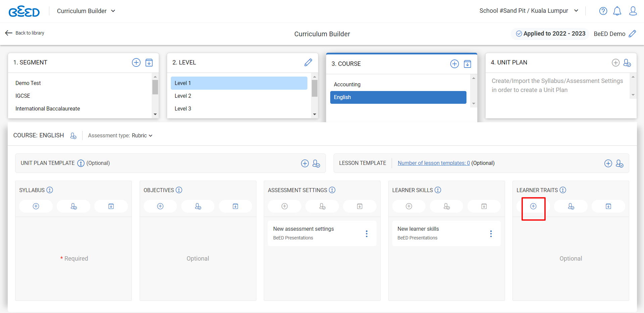Select English course
The height and width of the screenshot is (313, 644).
pyautogui.click(x=398, y=97)
